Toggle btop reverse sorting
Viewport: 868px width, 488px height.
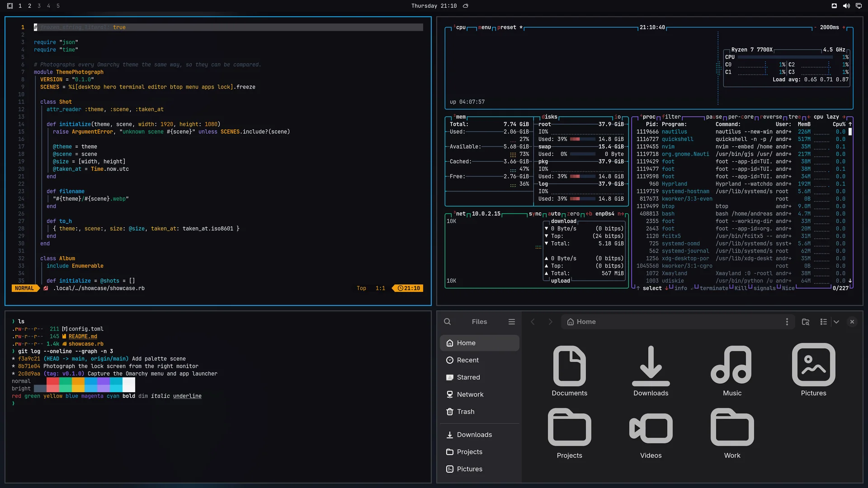tap(771, 117)
